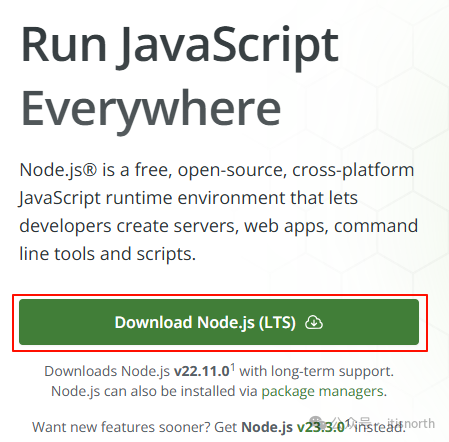Viewport: 449px width, 442px height.
Task: Click the word instead after v23.3.0
Action: tap(379, 427)
